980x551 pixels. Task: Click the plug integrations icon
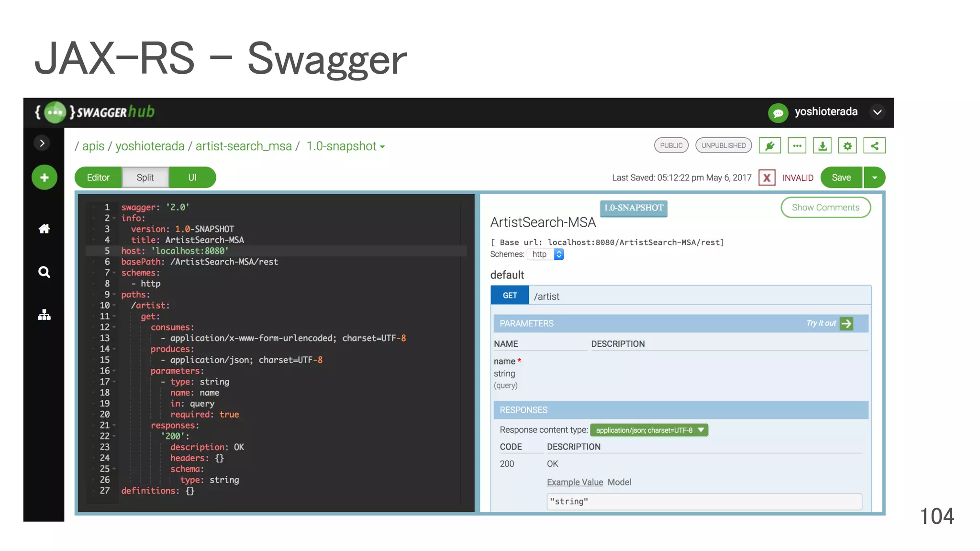(769, 146)
